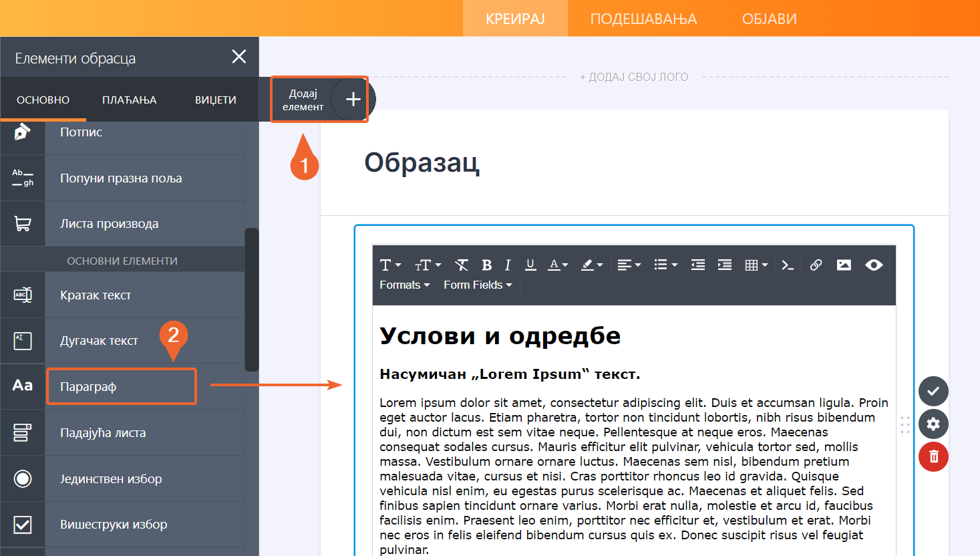Toggle preview with the eye icon
The width and height of the screenshot is (980, 556).
pyautogui.click(x=874, y=265)
